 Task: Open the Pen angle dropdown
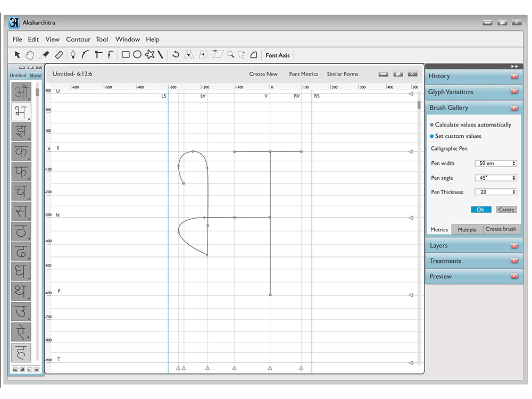click(x=496, y=178)
